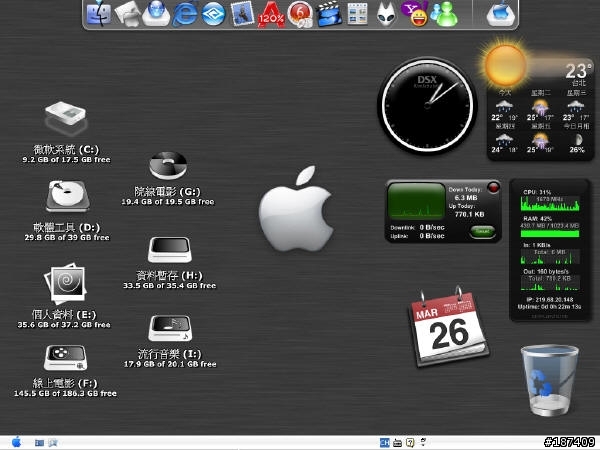Open the blue globe drive icon in dock

click(x=156, y=14)
